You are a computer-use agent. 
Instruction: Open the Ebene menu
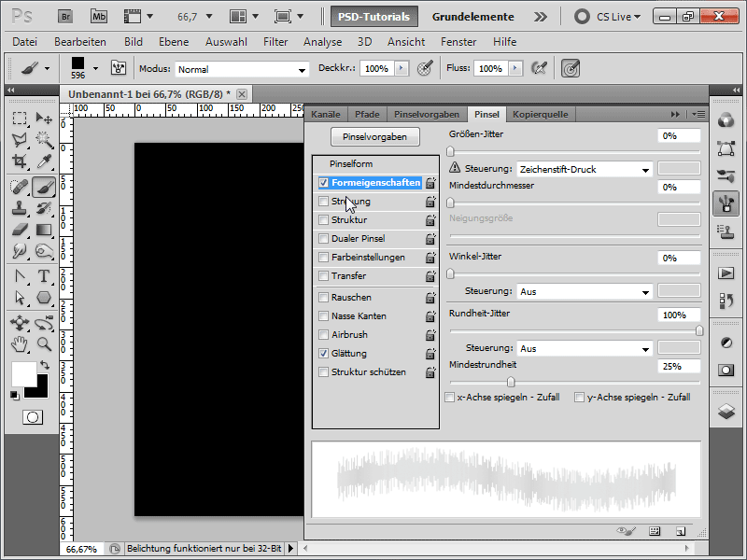pyautogui.click(x=174, y=42)
